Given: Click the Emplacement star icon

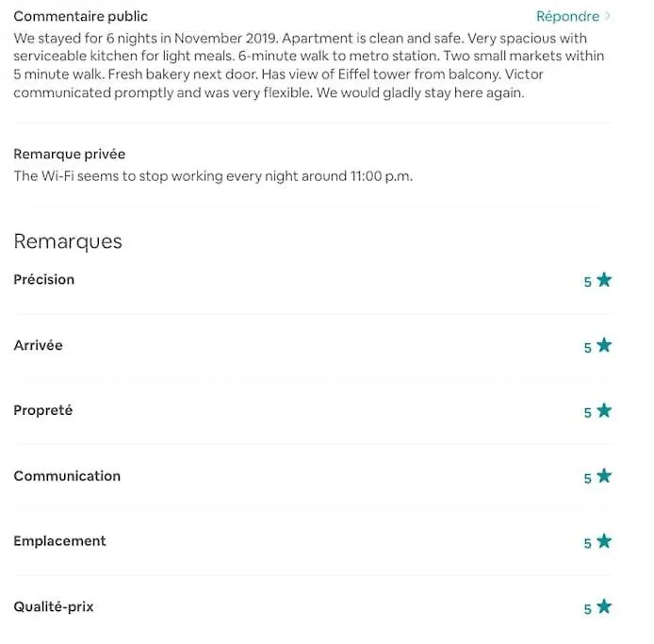Looking at the screenshot, I should pos(604,541).
